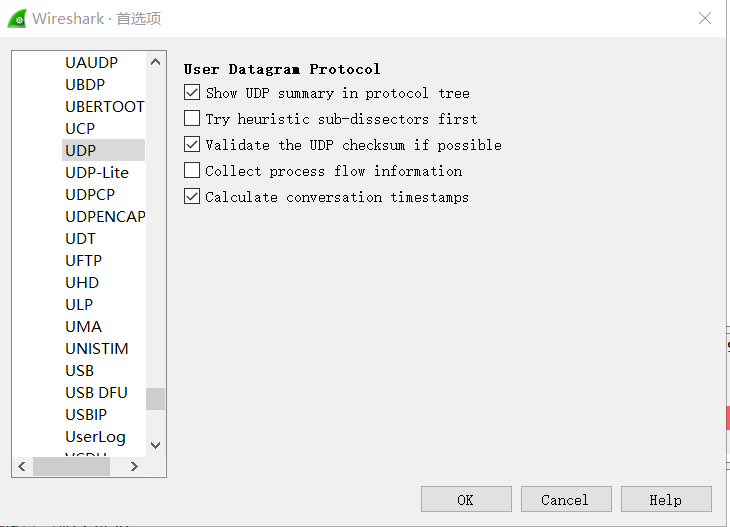The width and height of the screenshot is (730, 527).
Task: Click the horizontal scrollbar thumb of protocol list
Action: coord(71,466)
